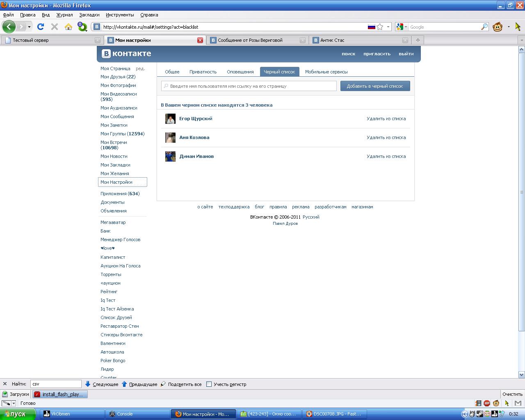Click техподдержка footer link
This screenshot has width=525, height=420.
coord(234,207)
